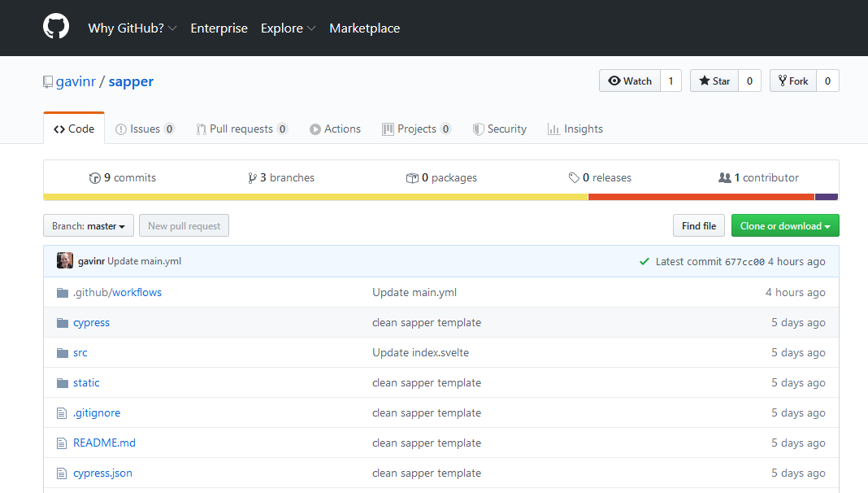Image resolution: width=868 pixels, height=493 pixels.
Task: Open the forks count 0
Action: point(827,81)
